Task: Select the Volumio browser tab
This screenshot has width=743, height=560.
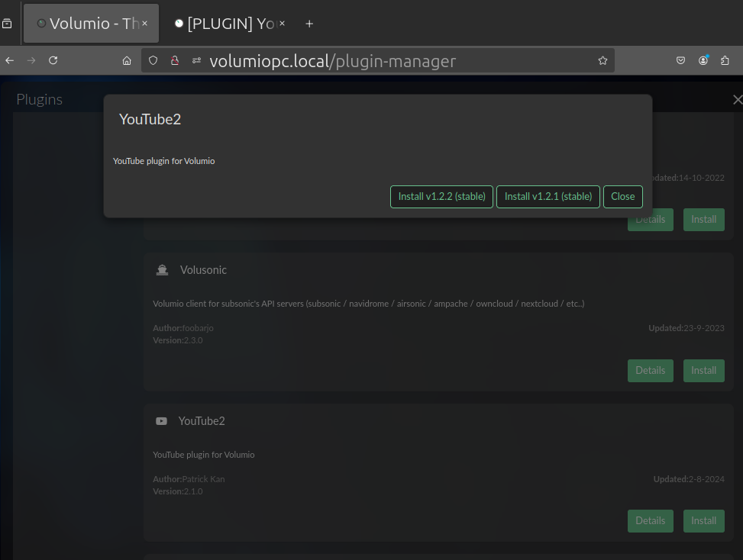Action: coord(92,24)
